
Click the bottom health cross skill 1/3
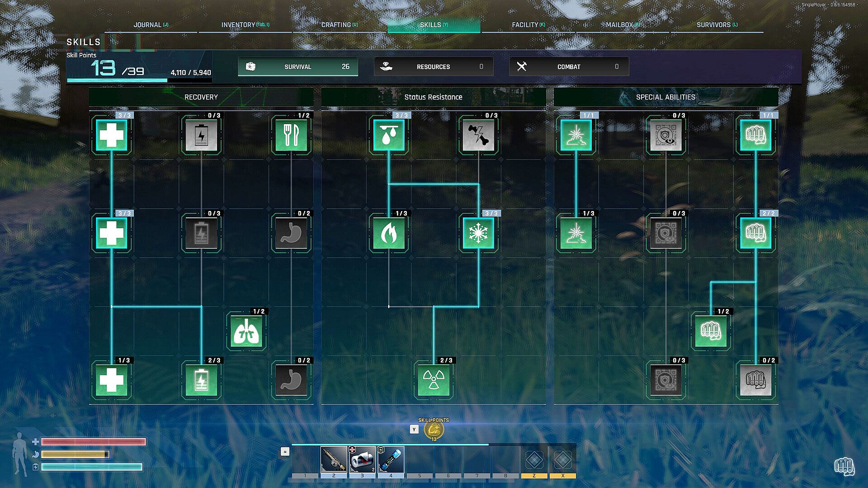[111, 380]
